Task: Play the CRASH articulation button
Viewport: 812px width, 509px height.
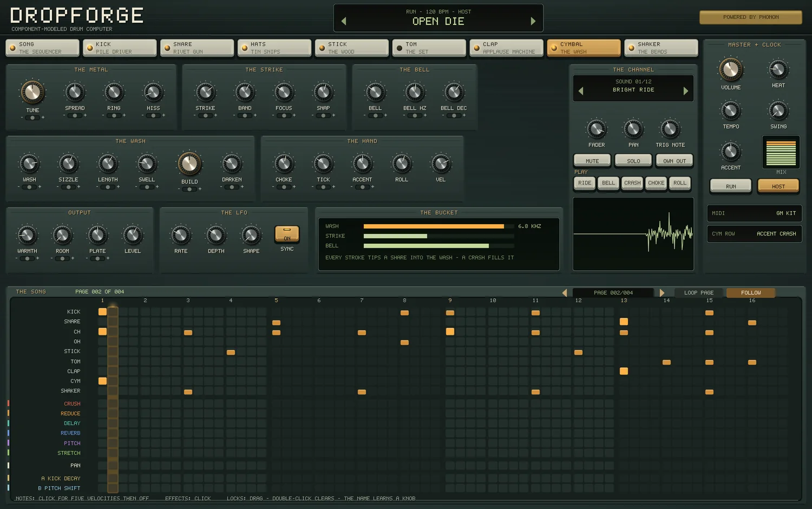Action: [632, 183]
